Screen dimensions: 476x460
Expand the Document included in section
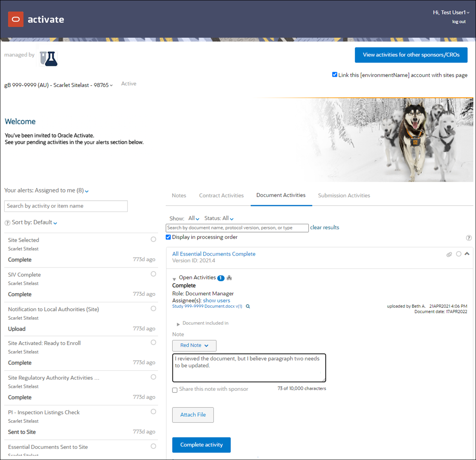point(178,324)
